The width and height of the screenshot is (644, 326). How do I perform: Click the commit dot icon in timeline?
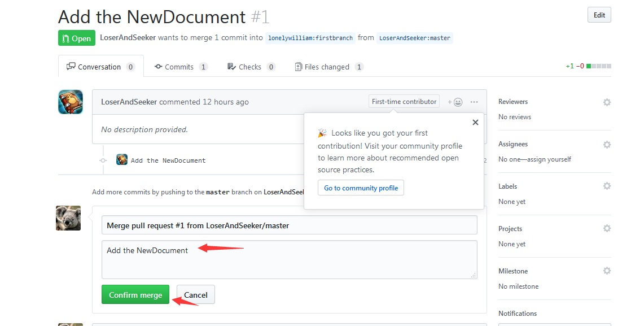[103, 160]
